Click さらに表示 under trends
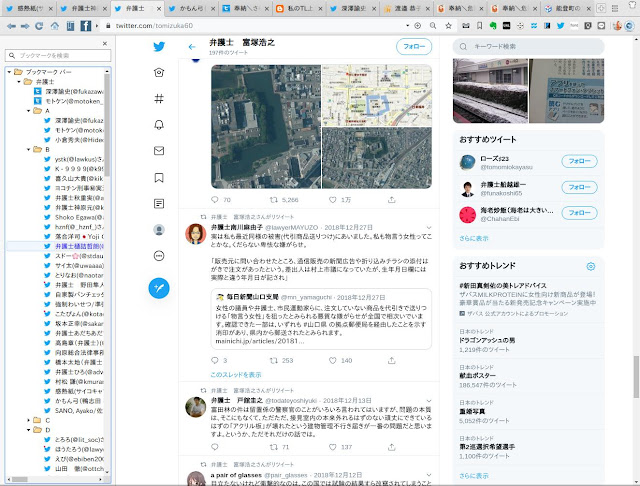 point(473,476)
